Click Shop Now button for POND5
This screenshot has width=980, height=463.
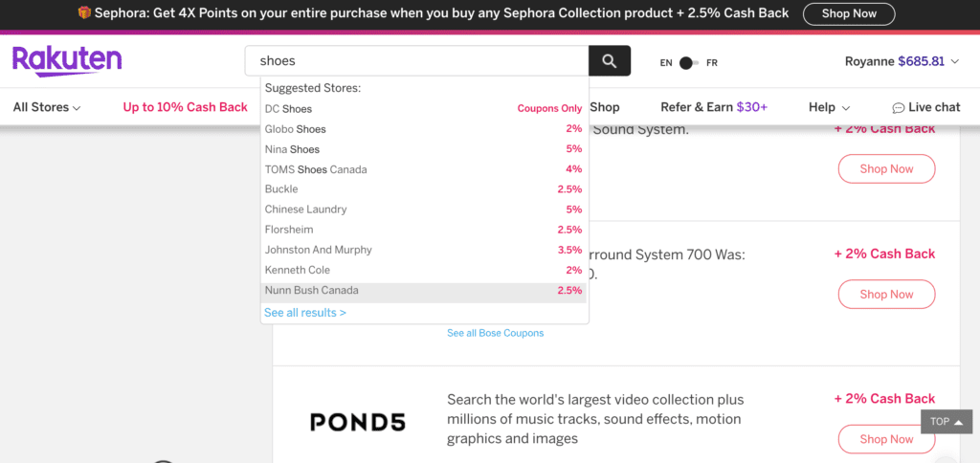click(886, 439)
